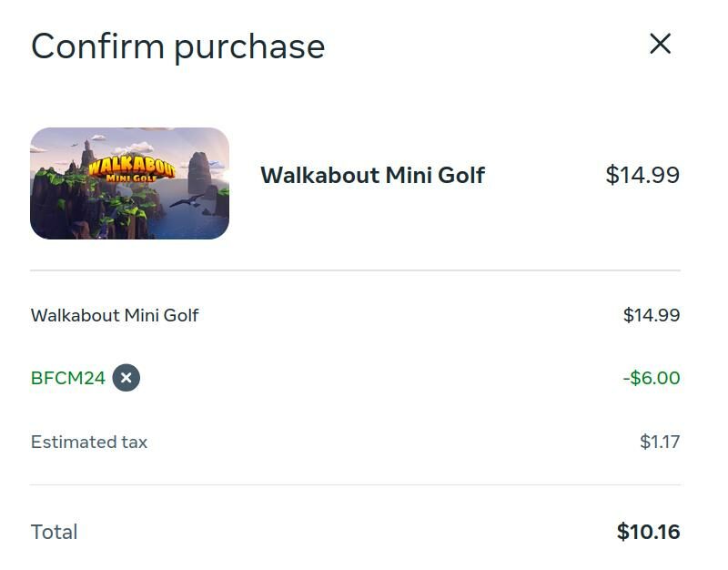Click the $1.17 tax amount
Viewport: 728px width, 570px height.
click(660, 443)
